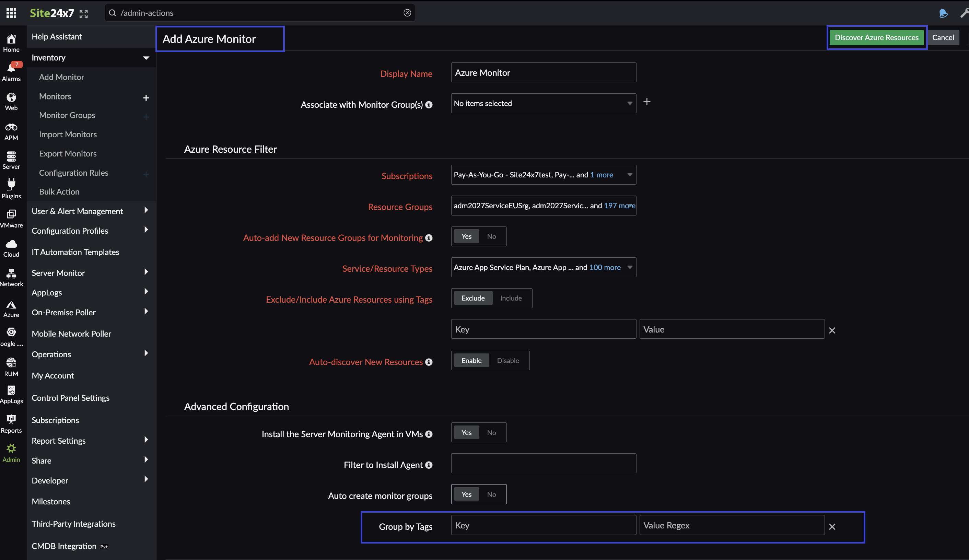969x560 pixels.
Task: Open Third-Party Integrations
Action: click(x=73, y=524)
